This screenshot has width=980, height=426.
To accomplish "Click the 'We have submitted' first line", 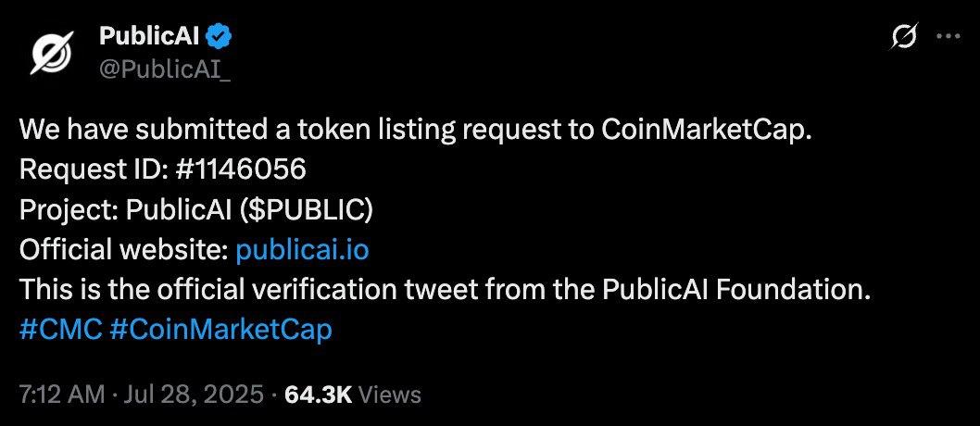I will [x=415, y=130].
